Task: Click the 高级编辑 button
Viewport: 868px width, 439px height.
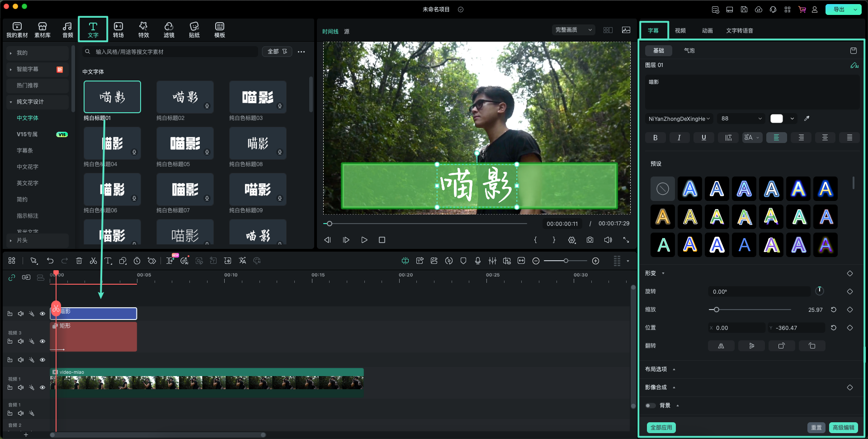Action: 843,427
